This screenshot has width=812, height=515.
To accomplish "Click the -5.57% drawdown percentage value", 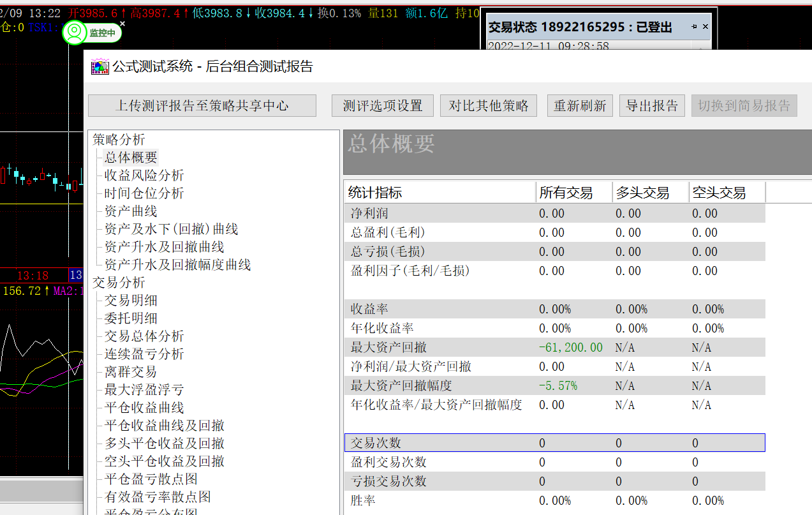I will [558, 385].
